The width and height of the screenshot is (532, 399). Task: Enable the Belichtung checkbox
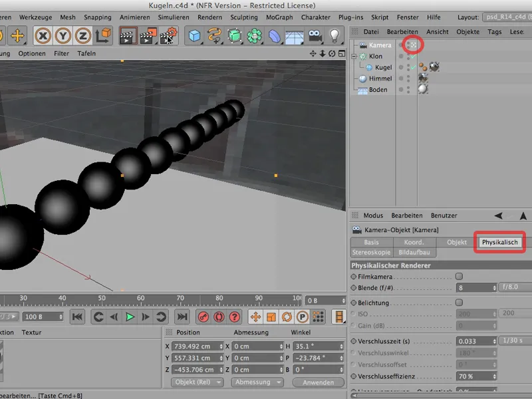tap(459, 302)
